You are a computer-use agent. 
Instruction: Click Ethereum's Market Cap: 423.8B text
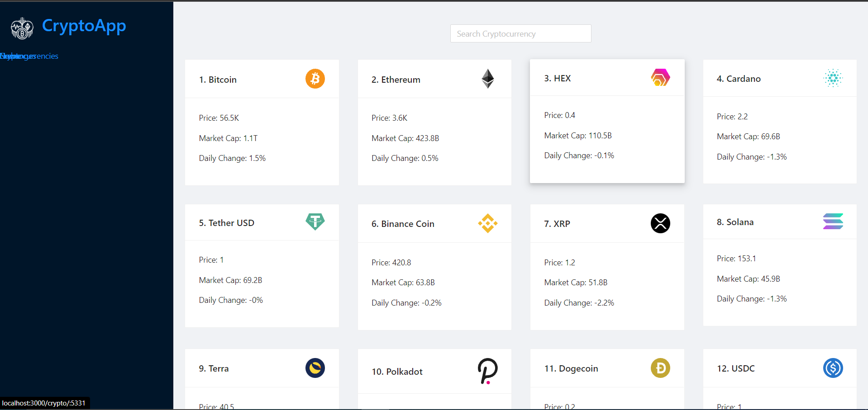coord(405,138)
